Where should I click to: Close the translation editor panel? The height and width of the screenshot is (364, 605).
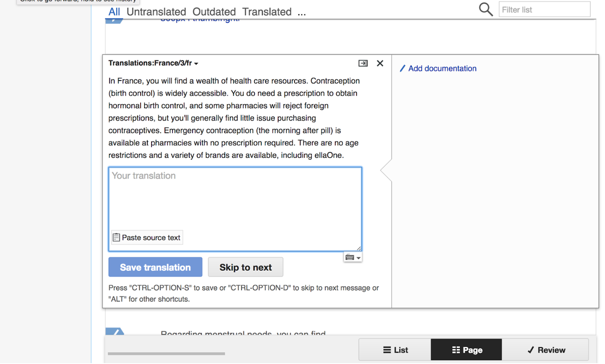[380, 63]
